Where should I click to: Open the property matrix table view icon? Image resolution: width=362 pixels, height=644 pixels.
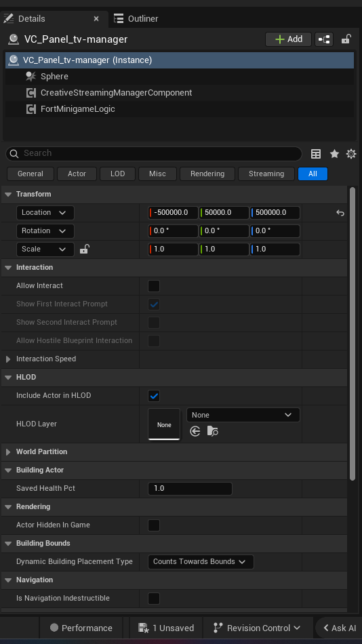316,154
